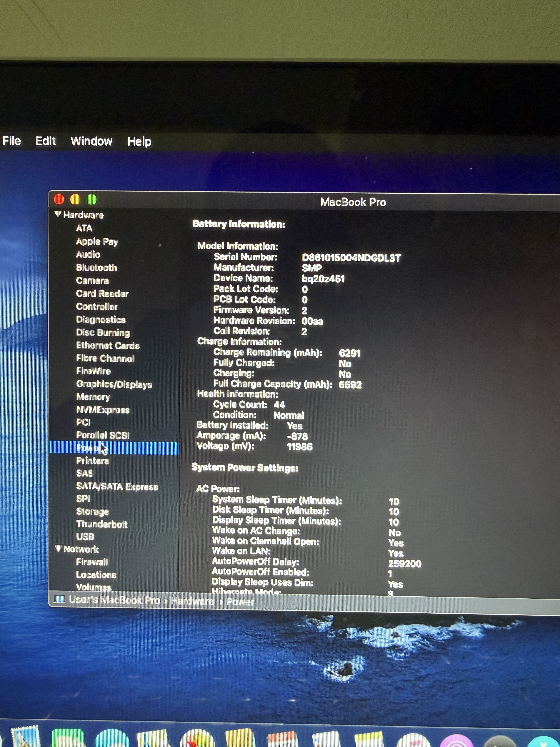
Task: Click Hardware in the path bar
Action: coord(192,601)
